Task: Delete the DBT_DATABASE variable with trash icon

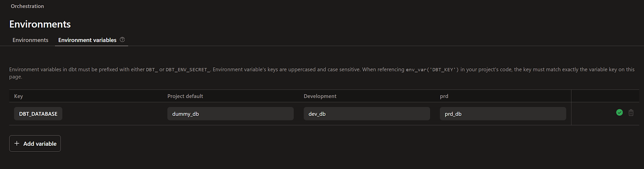Action: (631, 113)
